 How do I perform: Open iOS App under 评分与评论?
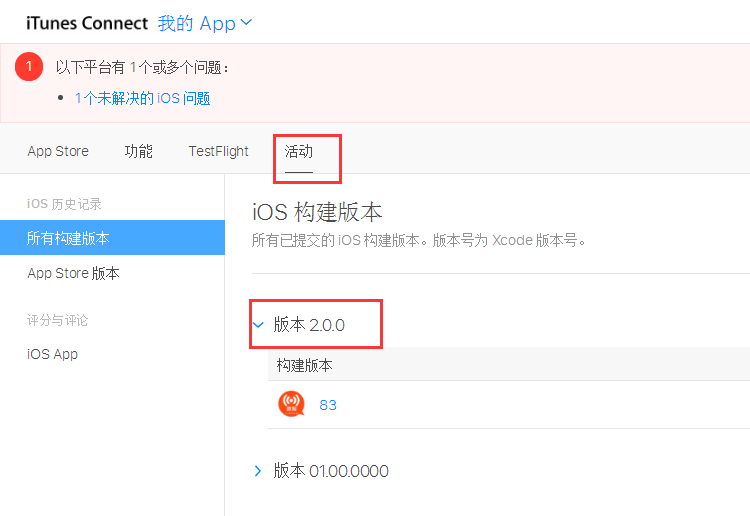coord(52,354)
